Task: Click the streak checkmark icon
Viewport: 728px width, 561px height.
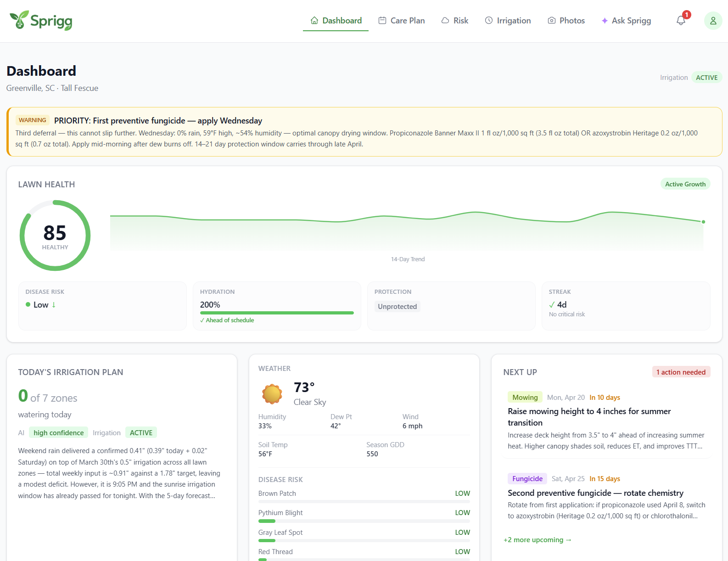Action: (x=552, y=305)
